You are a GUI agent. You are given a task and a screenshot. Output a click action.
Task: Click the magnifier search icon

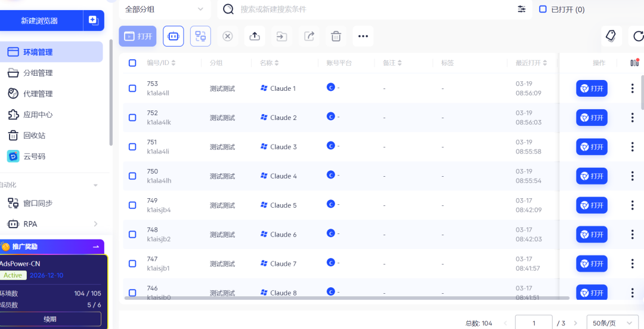tap(228, 9)
